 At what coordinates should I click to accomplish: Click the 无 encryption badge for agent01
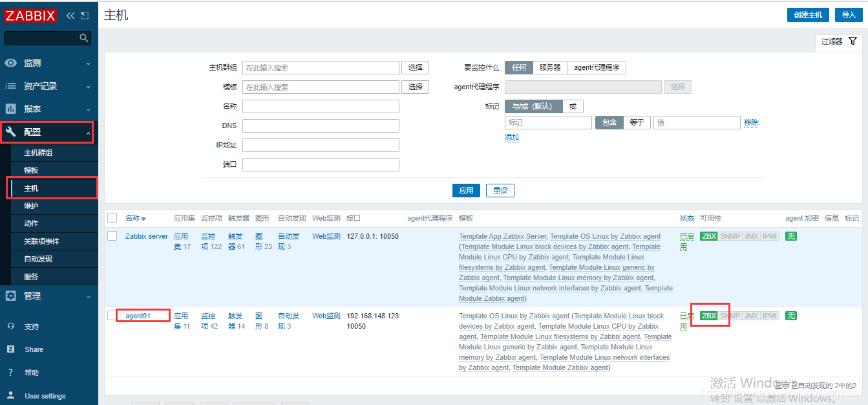coord(791,316)
